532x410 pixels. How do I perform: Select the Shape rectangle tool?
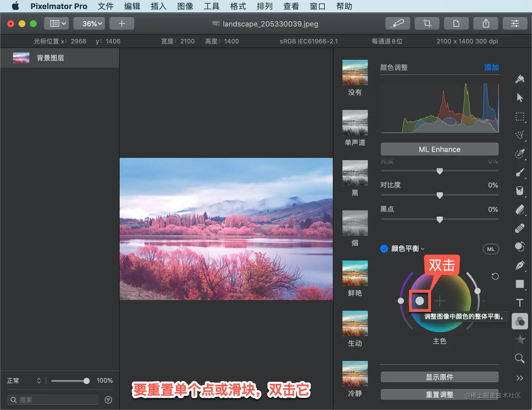coord(520,284)
